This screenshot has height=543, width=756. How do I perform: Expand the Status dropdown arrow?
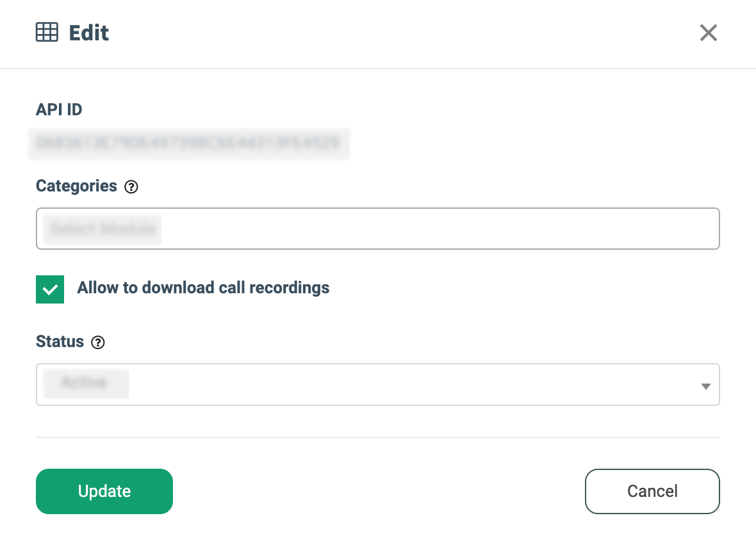click(706, 386)
